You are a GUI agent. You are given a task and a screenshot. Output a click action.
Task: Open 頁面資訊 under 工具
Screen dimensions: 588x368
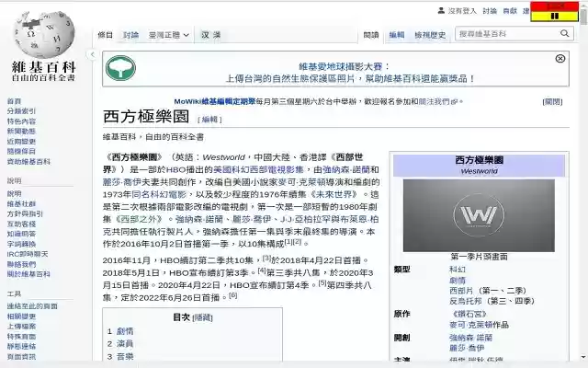21,357
